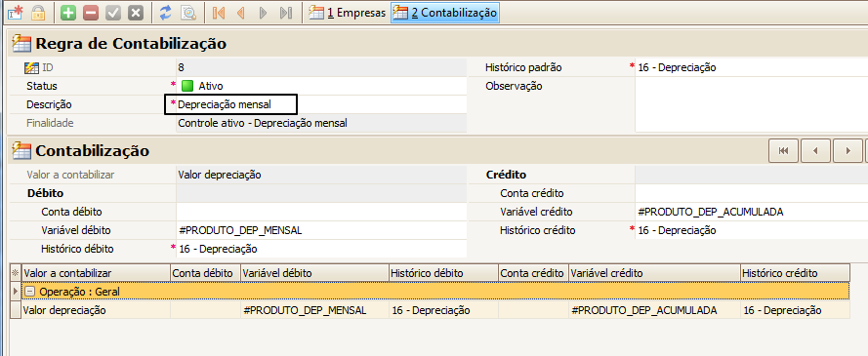Open the Histórico padrão field at top

752,68
